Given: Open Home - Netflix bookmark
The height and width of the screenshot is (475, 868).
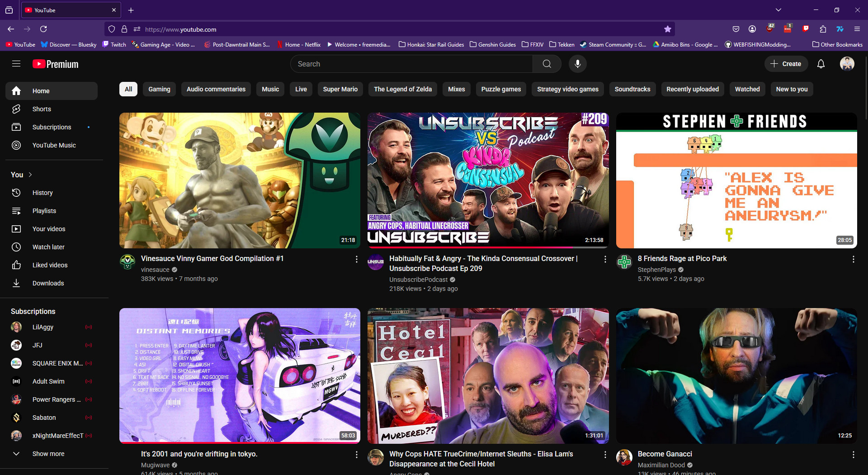Looking at the screenshot, I should coord(299,44).
